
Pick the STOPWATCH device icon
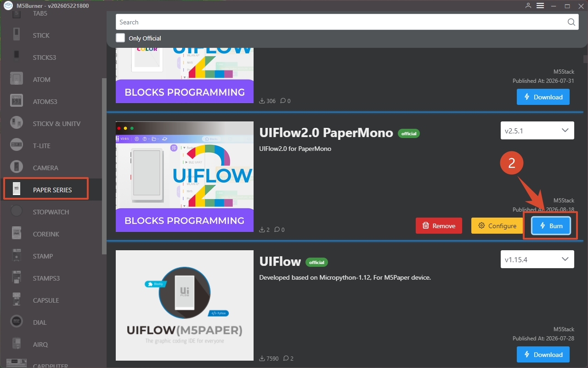tap(17, 212)
